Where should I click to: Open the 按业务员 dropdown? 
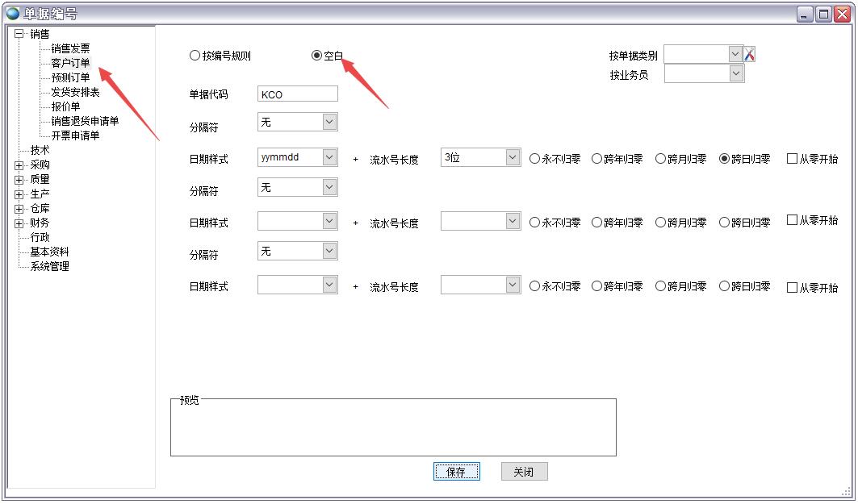735,73
